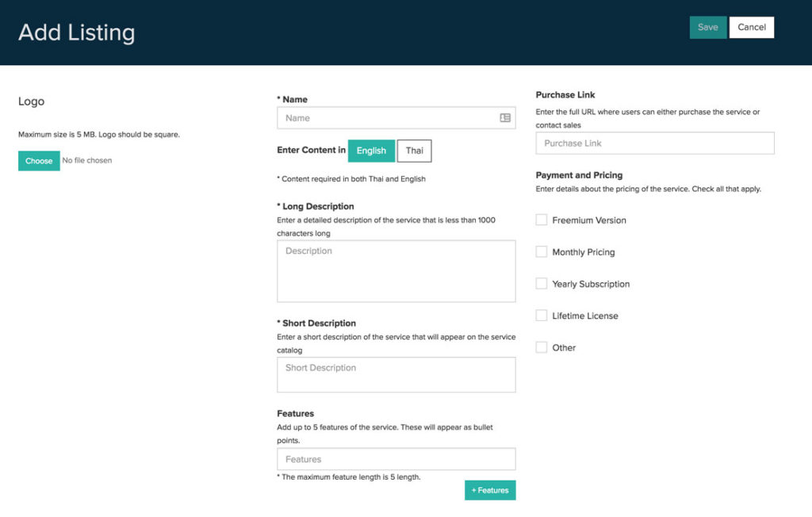Focus the Name input field
Image resolution: width=812 pixels, height=517 pixels.
click(396, 118)
